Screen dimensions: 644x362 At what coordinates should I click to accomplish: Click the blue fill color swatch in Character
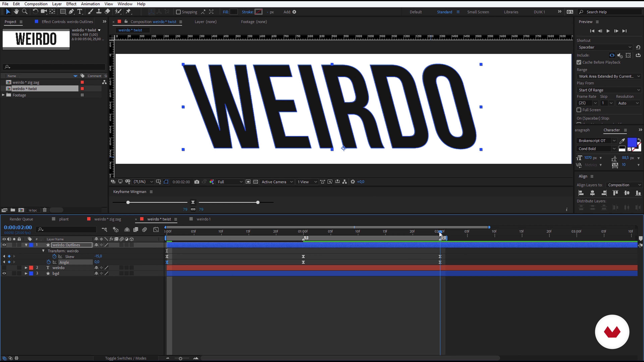tap(632, 143)
